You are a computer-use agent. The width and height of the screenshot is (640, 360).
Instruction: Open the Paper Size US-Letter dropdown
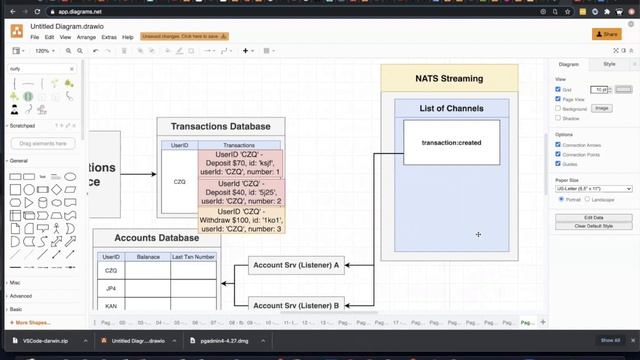pos(593,189)
